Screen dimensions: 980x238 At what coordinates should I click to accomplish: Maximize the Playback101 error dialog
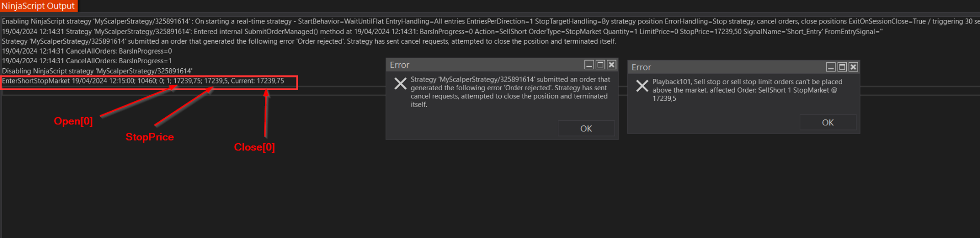click(x=842, y=67)
